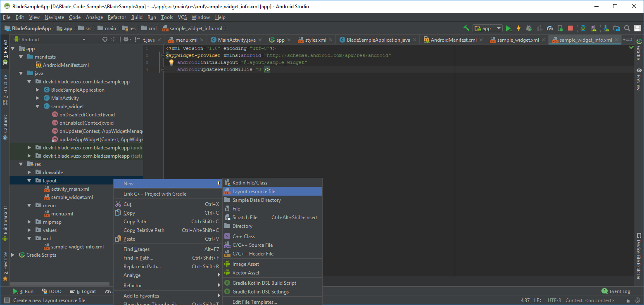Close the menu.xml editor tab

coord(202,40)
